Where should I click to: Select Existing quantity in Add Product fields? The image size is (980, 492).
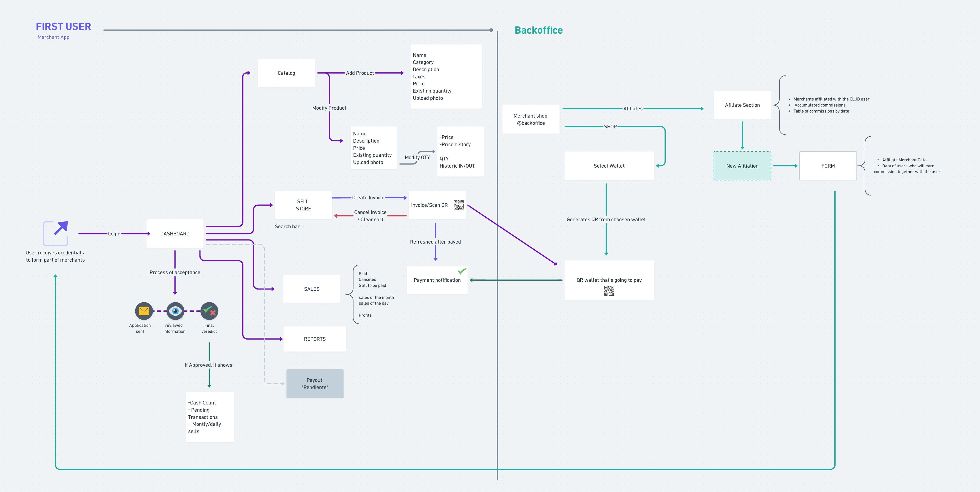432,91
